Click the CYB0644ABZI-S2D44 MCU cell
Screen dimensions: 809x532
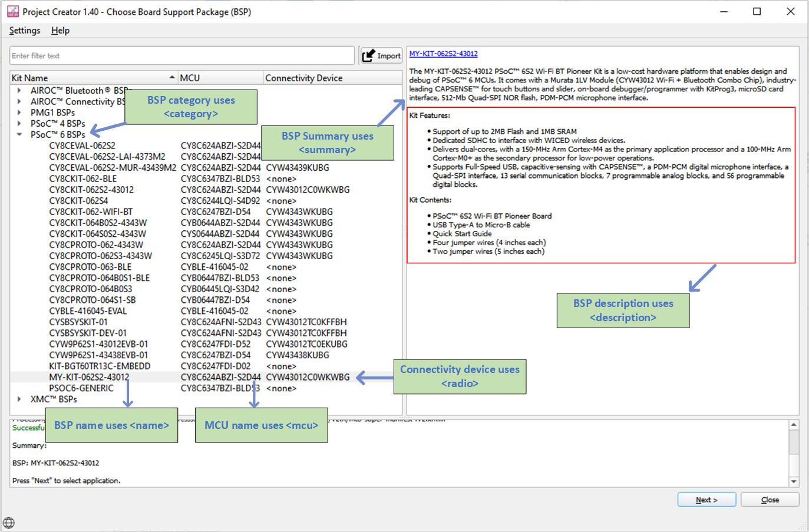[x=220, y=223]
